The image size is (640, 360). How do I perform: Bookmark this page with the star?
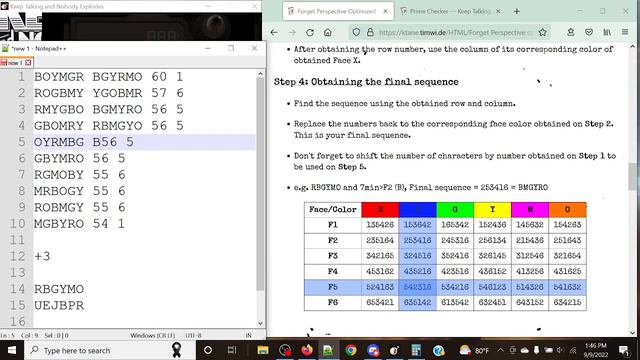point(542,32)
